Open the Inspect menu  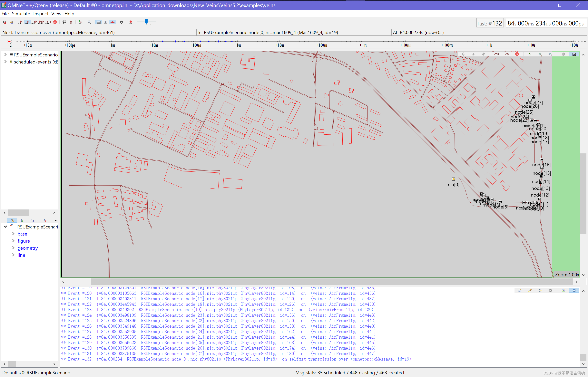41,14
